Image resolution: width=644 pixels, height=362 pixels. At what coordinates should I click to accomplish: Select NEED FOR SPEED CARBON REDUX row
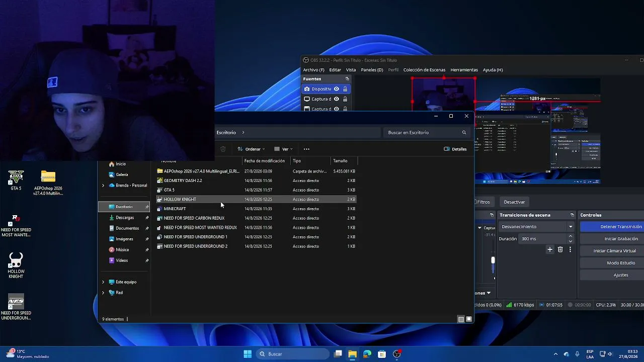point(256,218)
